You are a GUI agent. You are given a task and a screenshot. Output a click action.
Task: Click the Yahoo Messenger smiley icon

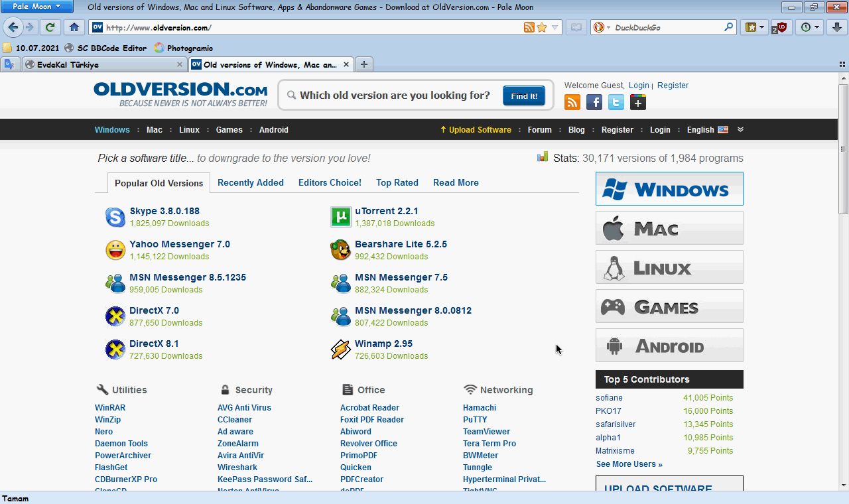pyautogui.click(x=115, y=250)
